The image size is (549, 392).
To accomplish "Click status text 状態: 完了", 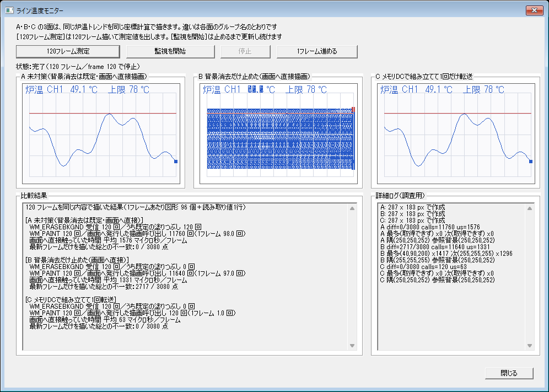I will coord(78,67).
